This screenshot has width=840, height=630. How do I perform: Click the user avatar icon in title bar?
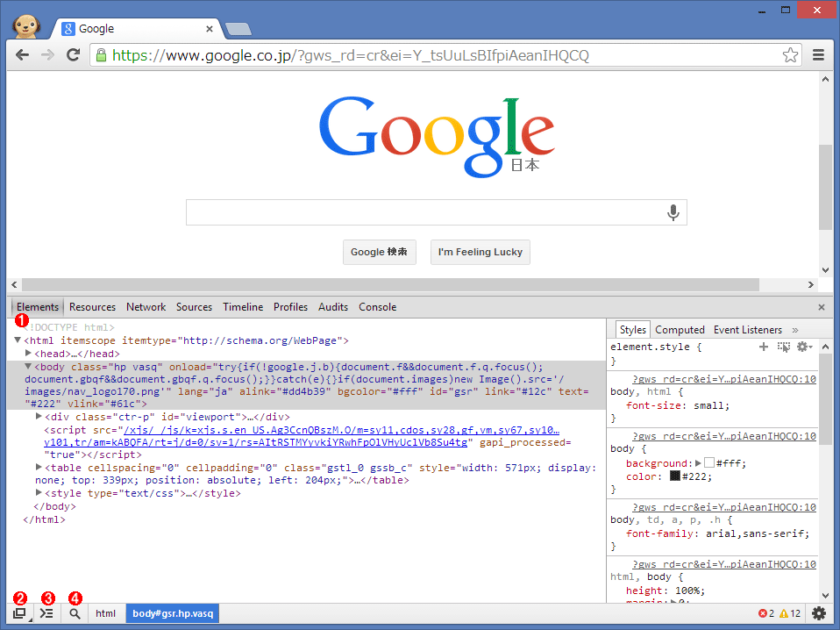26,25
